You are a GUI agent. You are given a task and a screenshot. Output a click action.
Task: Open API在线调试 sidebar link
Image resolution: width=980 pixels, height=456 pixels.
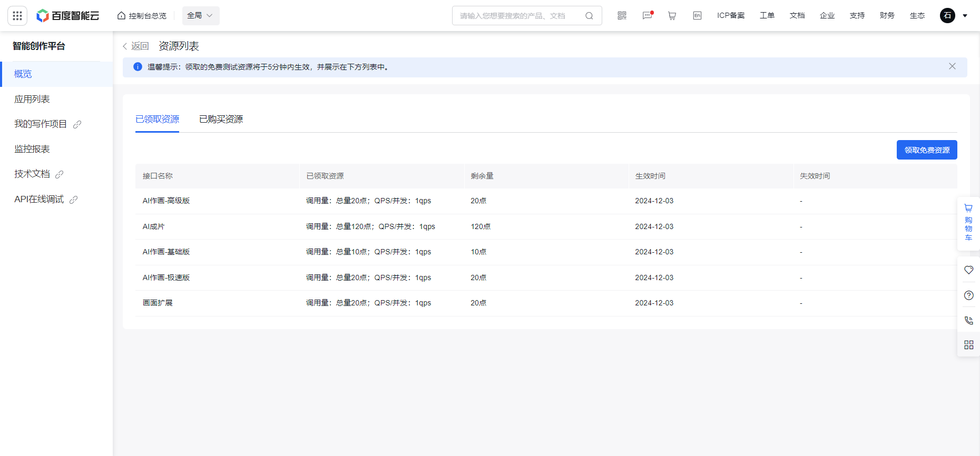39,200
